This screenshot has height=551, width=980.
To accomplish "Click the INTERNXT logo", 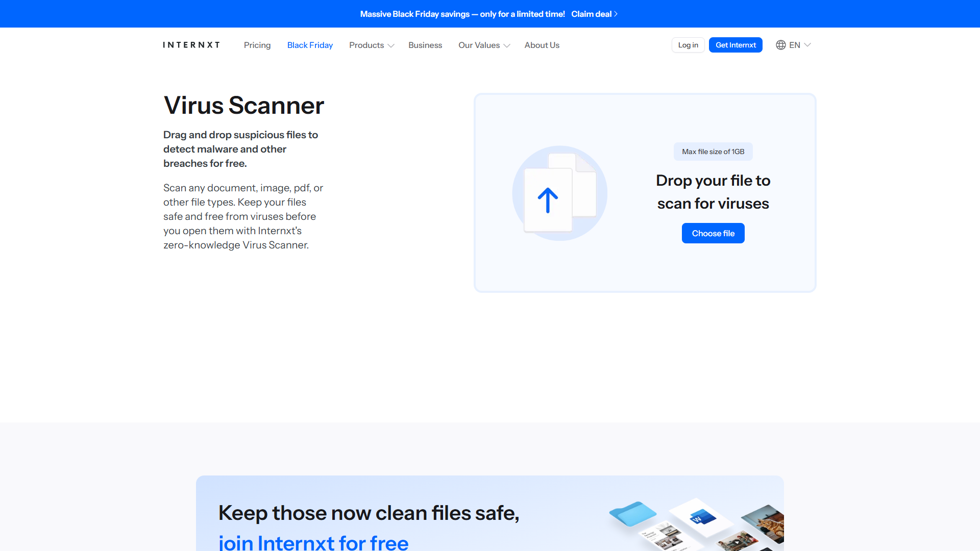I will (191, 45).
